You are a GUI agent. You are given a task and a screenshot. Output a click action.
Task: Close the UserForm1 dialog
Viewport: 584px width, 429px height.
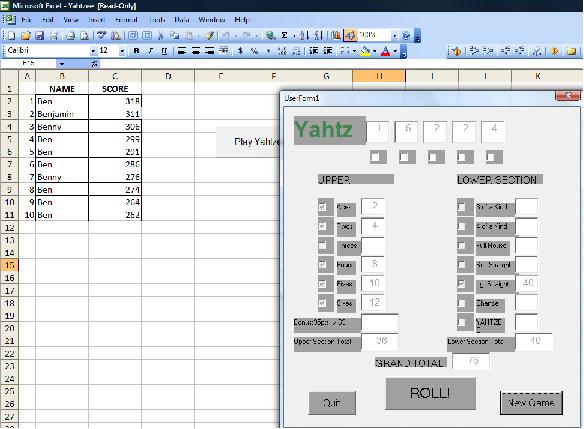tap(568, 96)
